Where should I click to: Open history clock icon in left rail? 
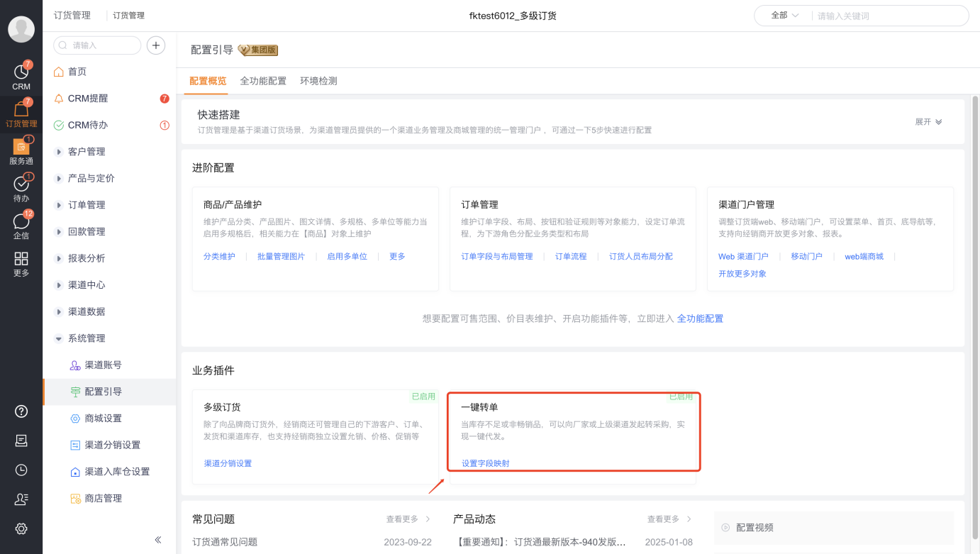21,470
